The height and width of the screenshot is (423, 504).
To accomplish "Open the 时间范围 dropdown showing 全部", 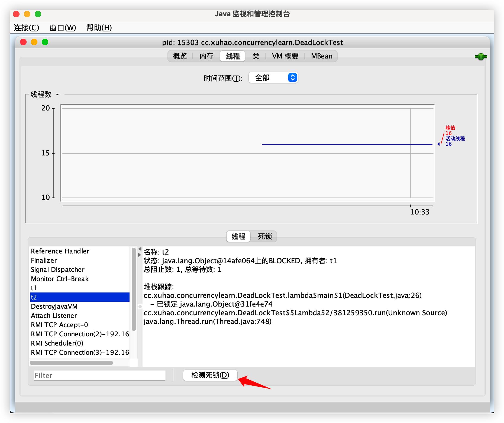I will 273,78.
